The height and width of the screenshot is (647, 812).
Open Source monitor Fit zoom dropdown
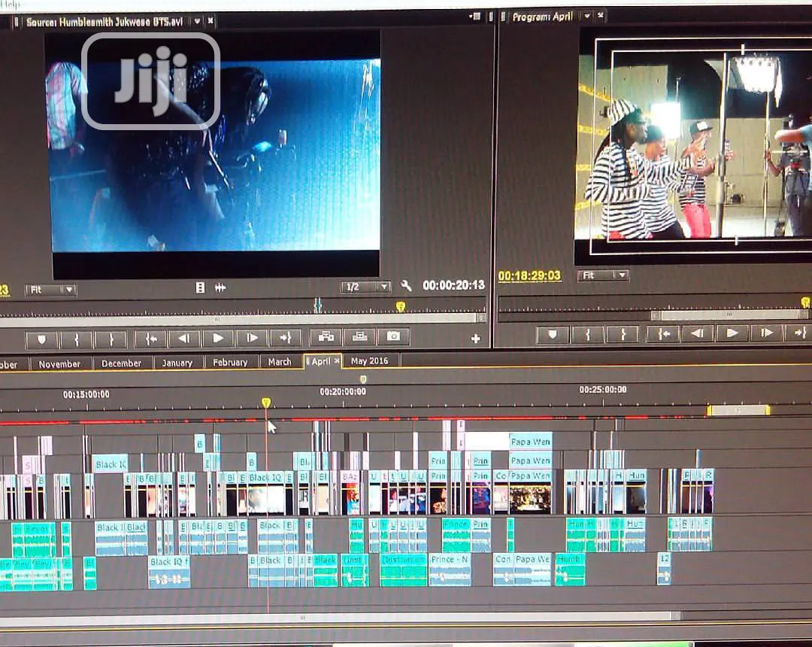tap(51, 290)
